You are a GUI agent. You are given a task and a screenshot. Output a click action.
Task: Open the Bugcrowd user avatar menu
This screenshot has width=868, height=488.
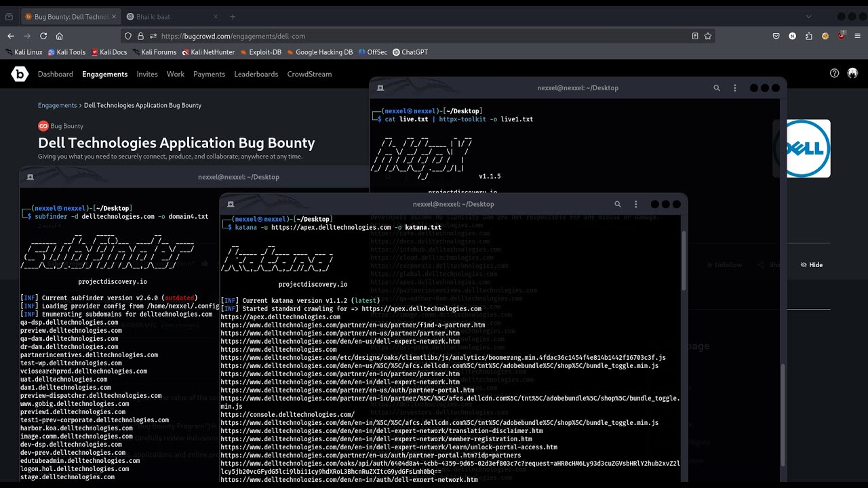(x=852, y=73)
